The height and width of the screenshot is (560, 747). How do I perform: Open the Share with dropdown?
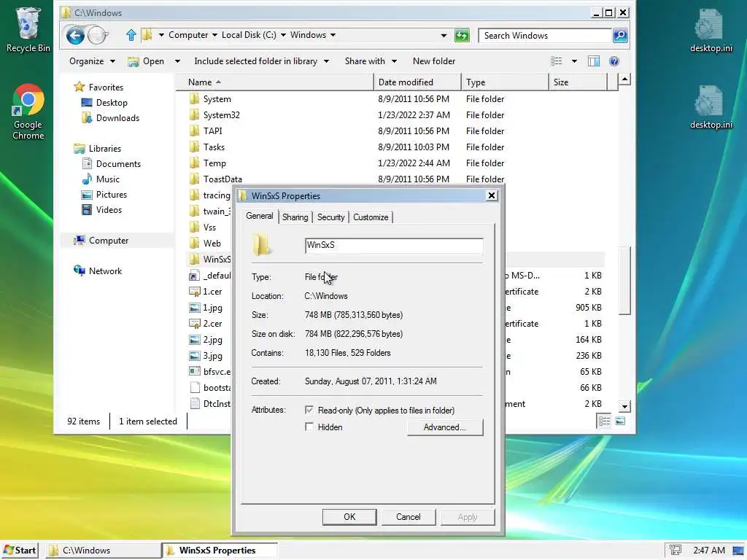[x=371, y=61]
